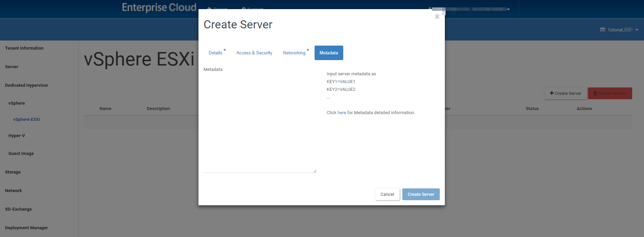Select the Metadata tab
Screen dimensions: 644x237
pyautogui.click(x=329, y=53)
